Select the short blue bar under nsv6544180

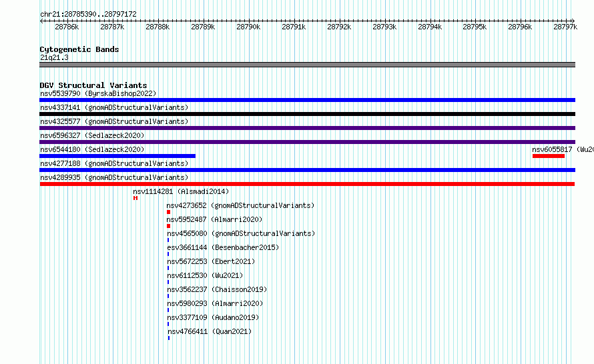click(117, 156)
